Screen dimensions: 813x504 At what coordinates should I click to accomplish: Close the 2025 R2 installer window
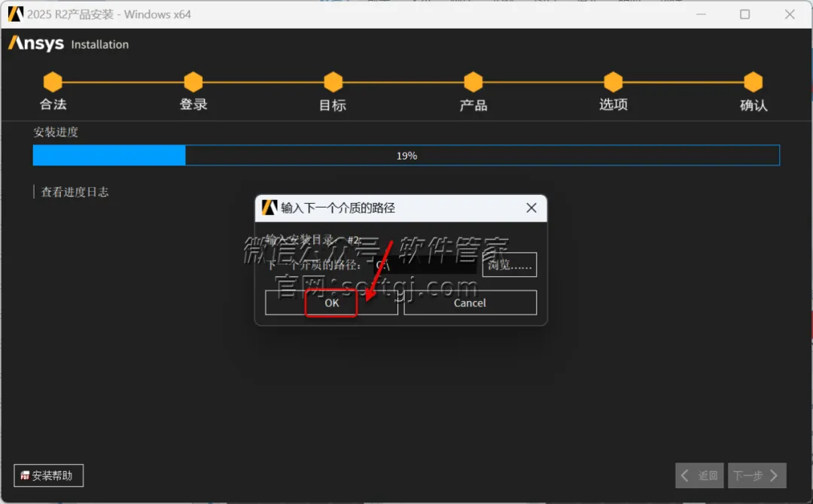[x=790, y=14]
